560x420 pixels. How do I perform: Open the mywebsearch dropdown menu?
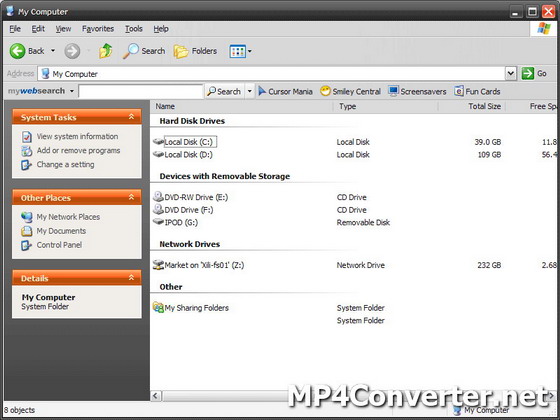coord(72,91)
